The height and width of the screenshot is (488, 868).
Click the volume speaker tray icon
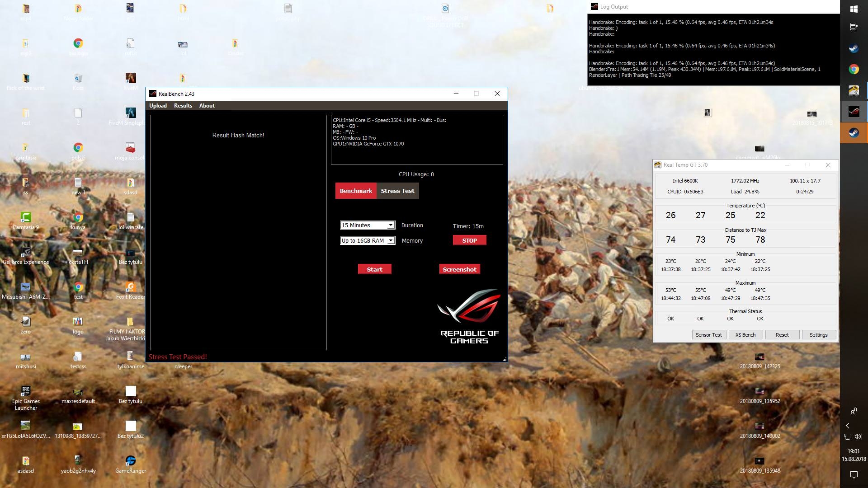tap(858, 436)
